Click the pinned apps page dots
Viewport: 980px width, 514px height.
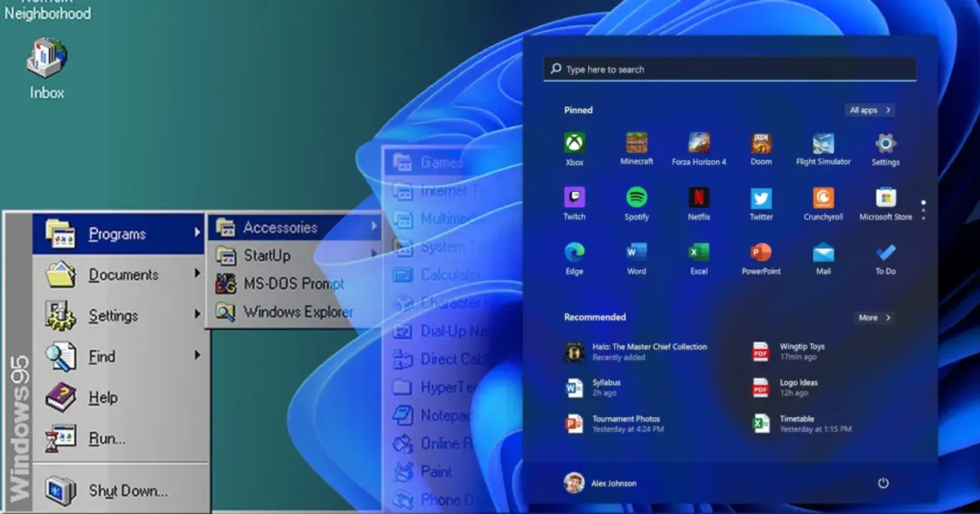click(923, 210)
